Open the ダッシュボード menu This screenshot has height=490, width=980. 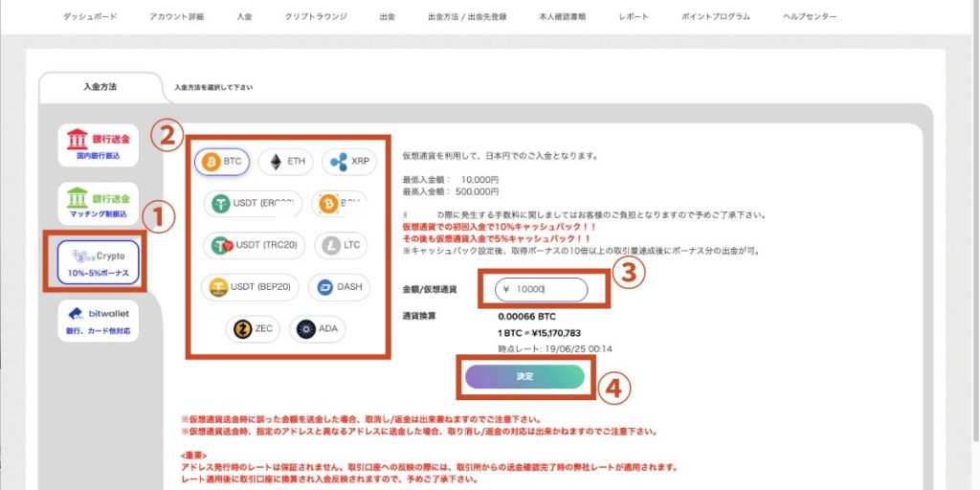pyautogui.click(x=89, y=17)
